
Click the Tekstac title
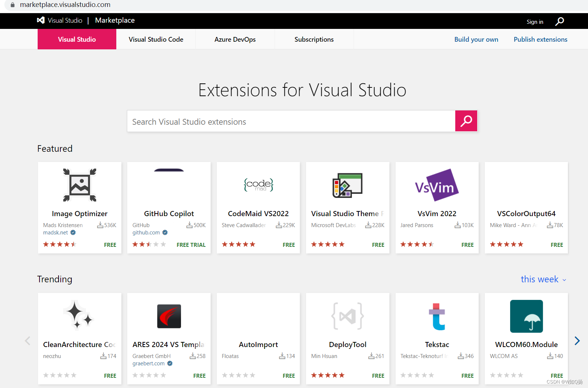437,344
